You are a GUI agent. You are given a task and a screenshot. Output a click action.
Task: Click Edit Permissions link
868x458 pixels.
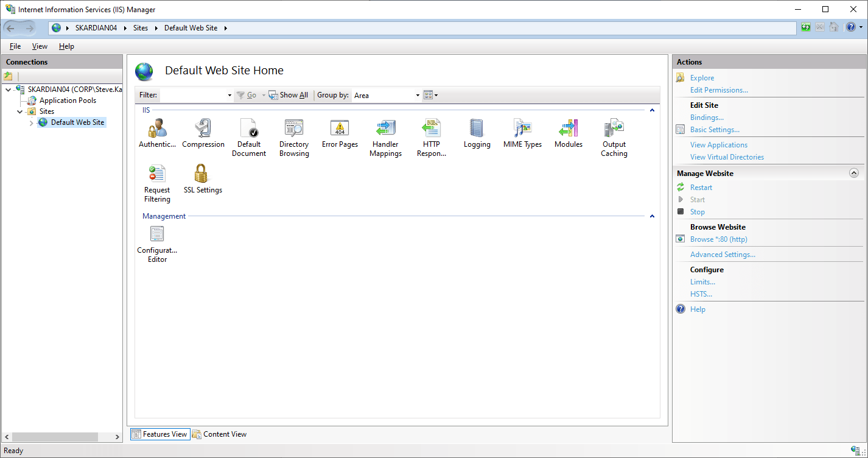[719, 90]
